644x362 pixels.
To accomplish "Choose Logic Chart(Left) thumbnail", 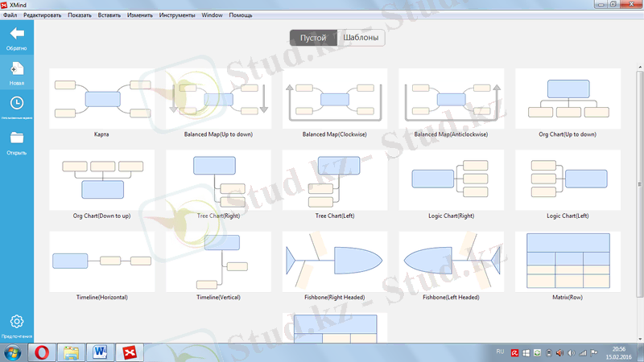I will click(568, 179).
